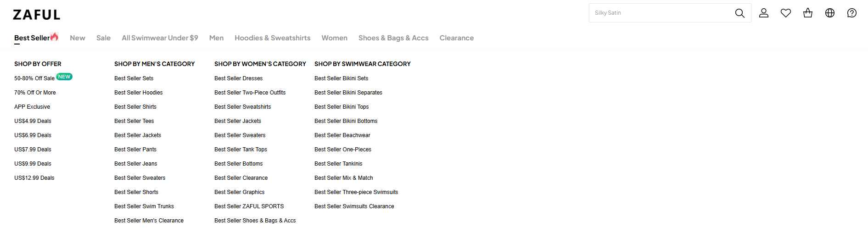Image resolution: width=868 pixels, height=233 pixels.
Task: Open Best Seller Dresses link
Action: click(x=238, y=78)
